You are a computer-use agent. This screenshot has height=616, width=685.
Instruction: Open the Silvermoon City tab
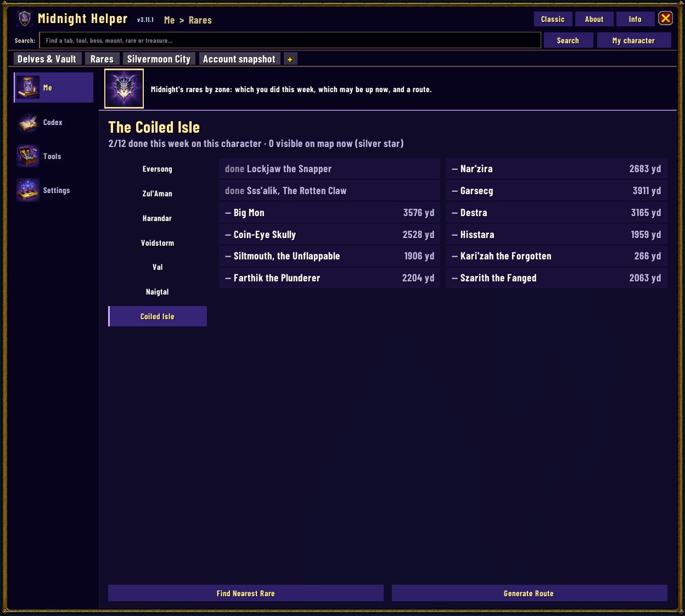(159, 59)
